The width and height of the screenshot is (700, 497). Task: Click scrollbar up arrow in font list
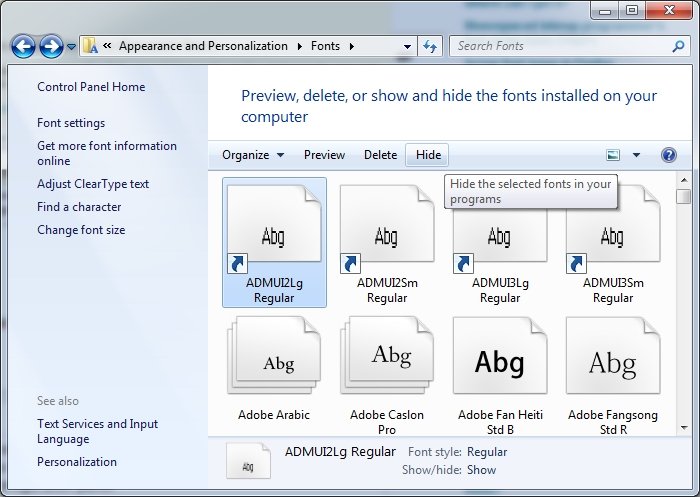click(683, 180)
